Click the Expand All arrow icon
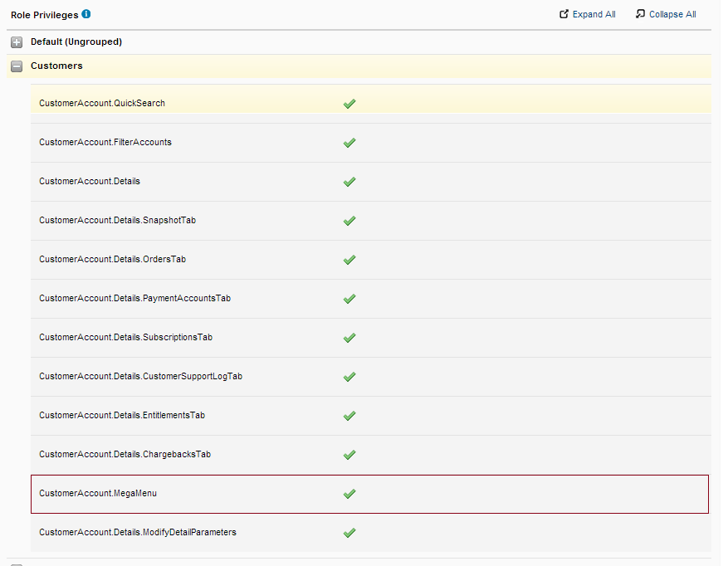728x566 pixels. [x=564, y=14]
